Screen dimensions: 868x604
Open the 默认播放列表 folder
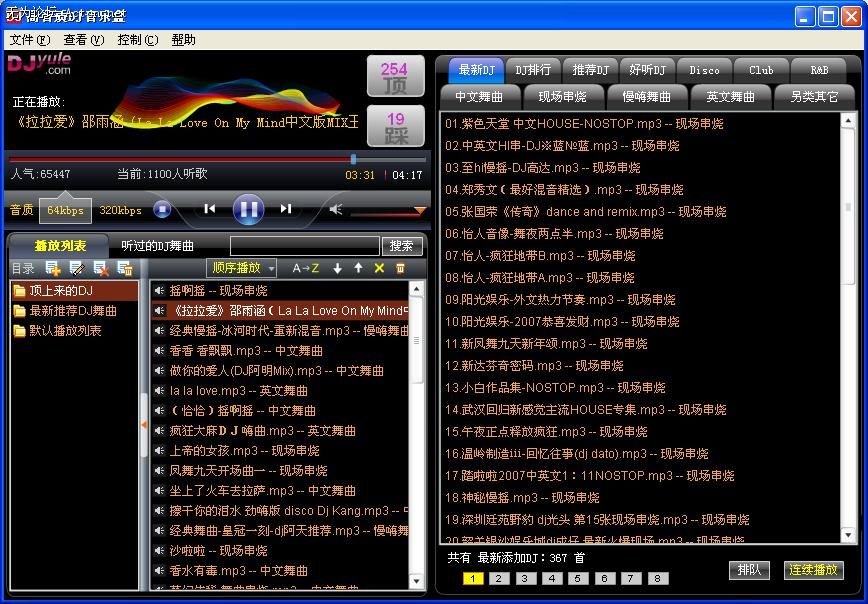pyautogui.click(x=65, y=331)
